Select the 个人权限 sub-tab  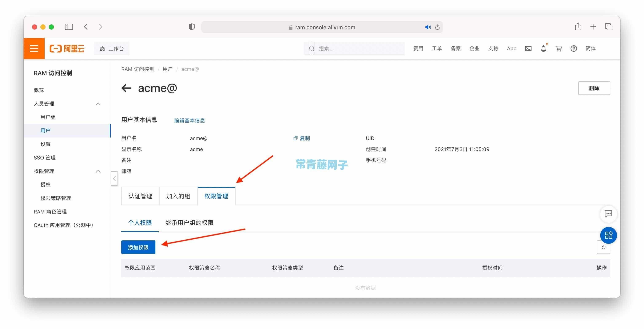click(x=140, y=223)
